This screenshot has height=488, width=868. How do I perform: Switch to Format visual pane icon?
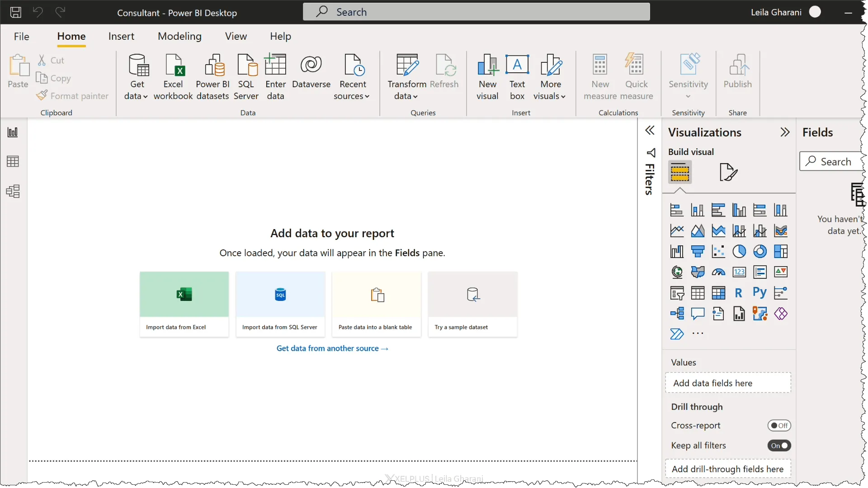728,172
